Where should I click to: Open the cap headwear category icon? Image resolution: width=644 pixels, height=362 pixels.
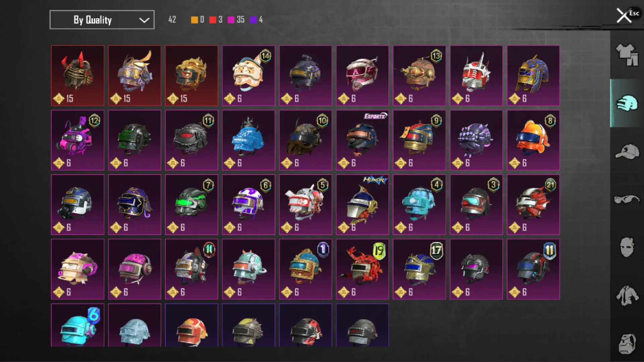pyautogui.click(x=627, y=152)
